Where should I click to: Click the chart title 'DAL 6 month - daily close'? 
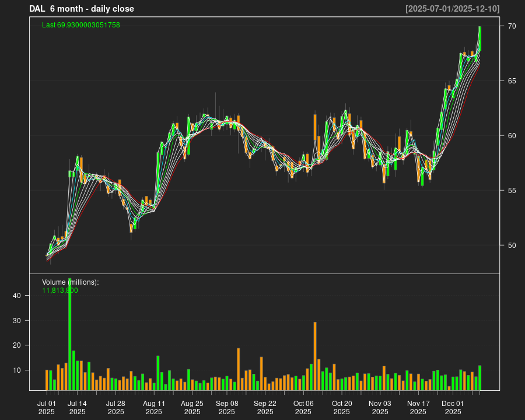click(x=82, y=9)
